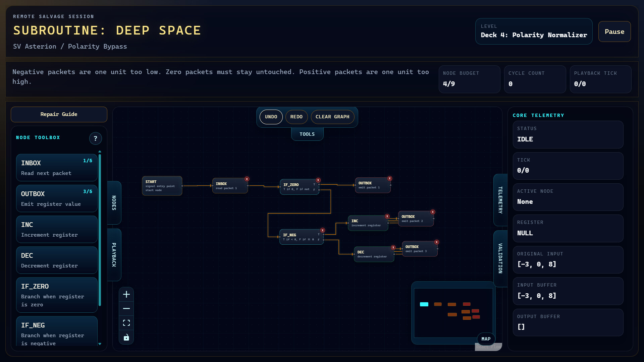
Task: Select the OUTBOX toolbox card
Action: (57, 198)
